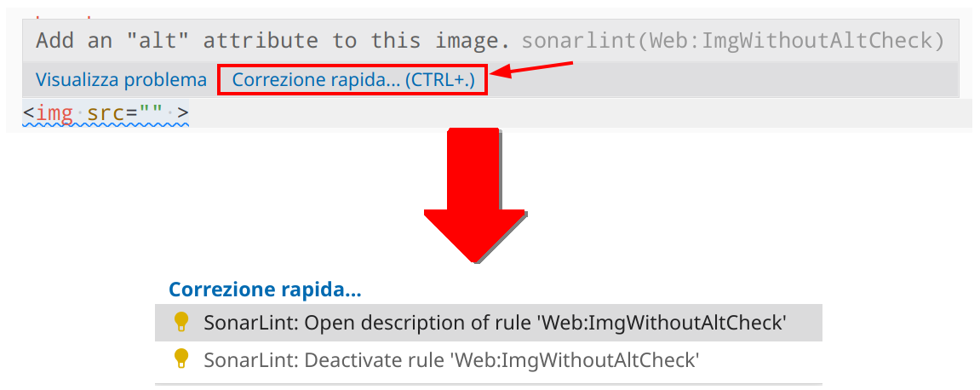
Task: Click the word "image." in hover message
Action: tap(473, 40)
